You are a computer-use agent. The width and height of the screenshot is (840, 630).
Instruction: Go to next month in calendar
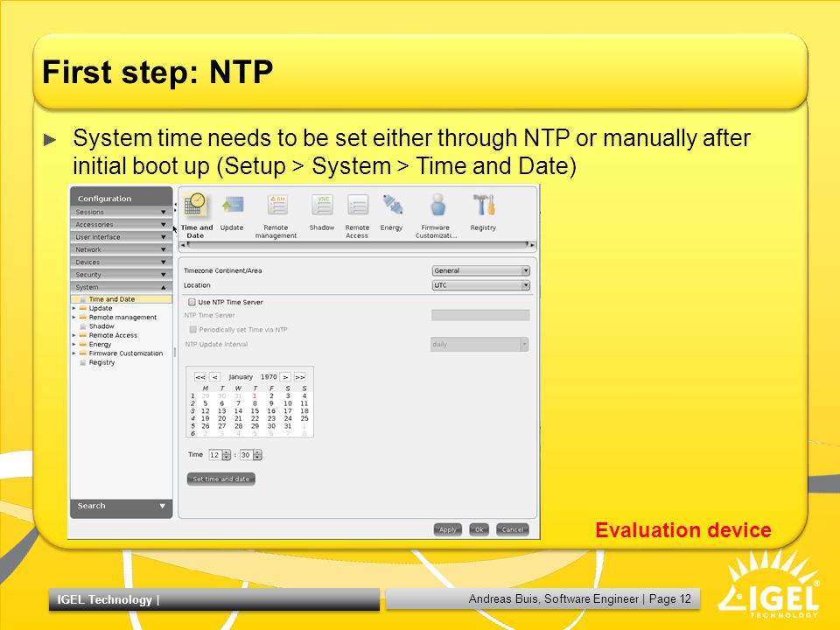point(285,377)
